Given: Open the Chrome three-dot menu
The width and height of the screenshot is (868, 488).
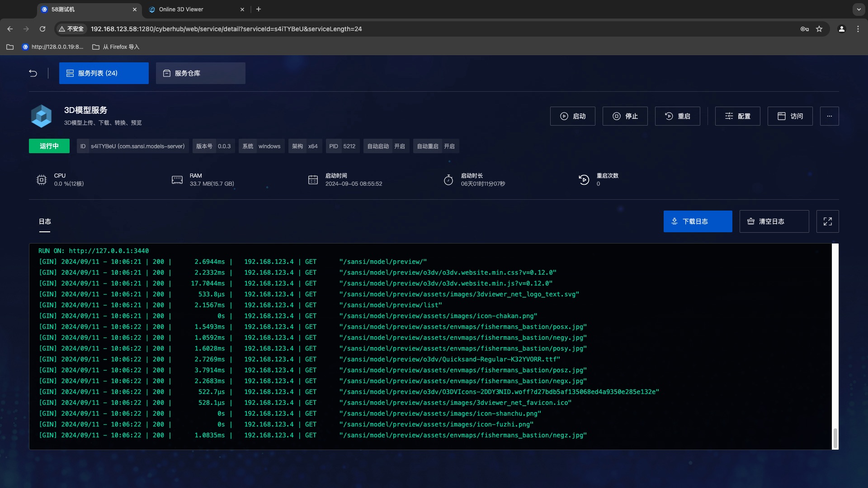Looking at the screenshot, I should click(x=858, y=29).
